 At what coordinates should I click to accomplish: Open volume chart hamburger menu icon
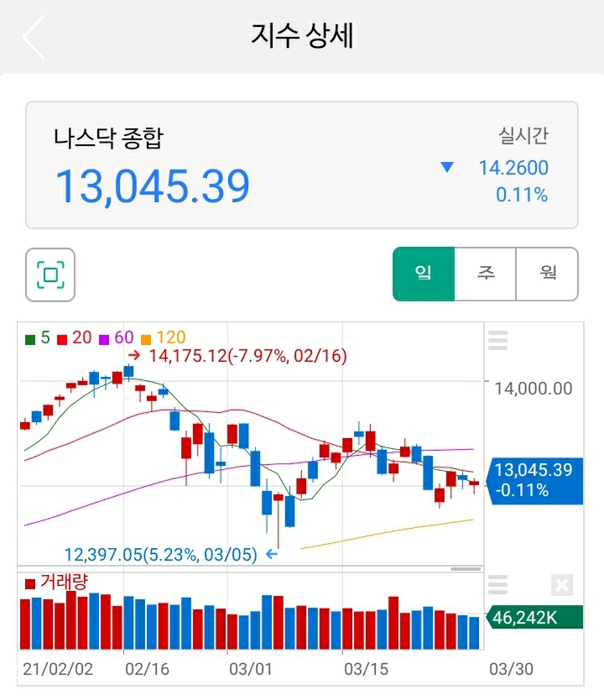[497, 584]
